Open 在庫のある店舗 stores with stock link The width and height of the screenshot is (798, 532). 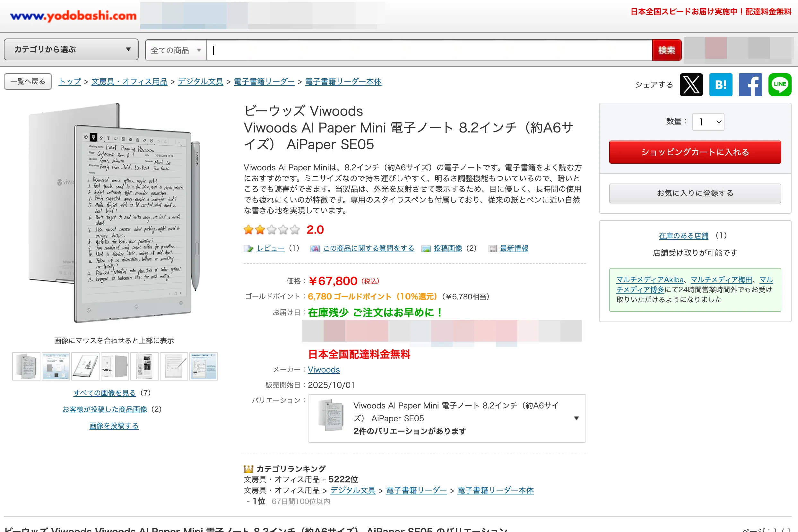683,236
